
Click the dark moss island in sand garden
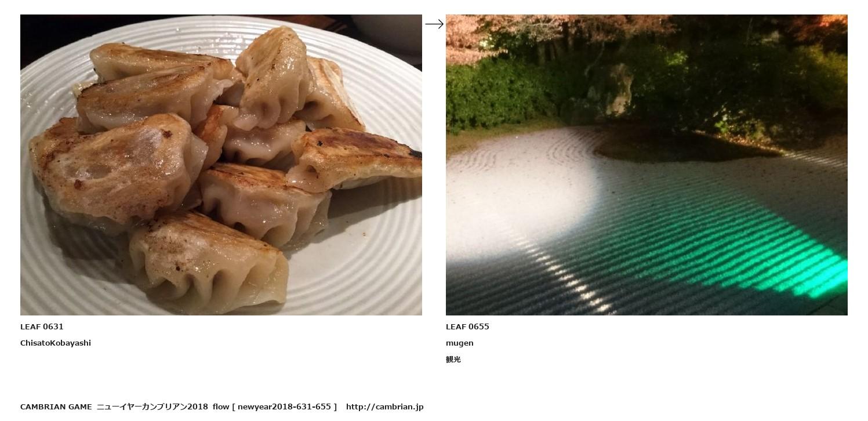[x=684, y=145]
